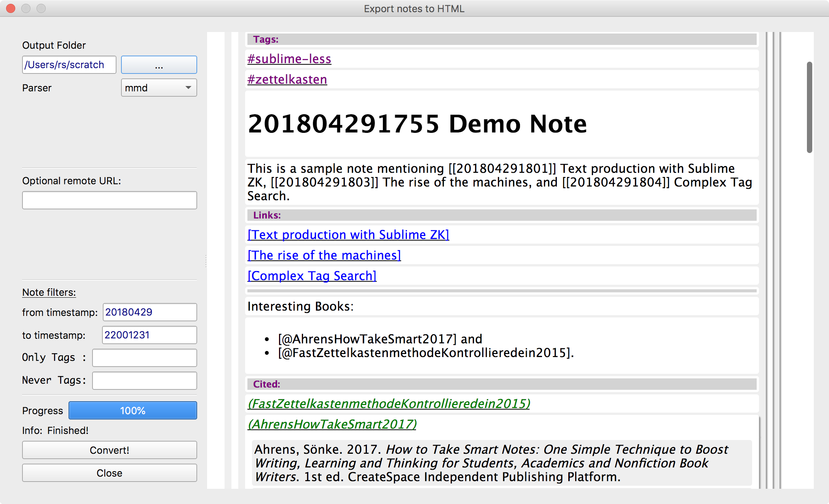Open the Complex Tag Search link
Image resolution: width=829 pixels, height=504 pixels.
pos(312,276)
